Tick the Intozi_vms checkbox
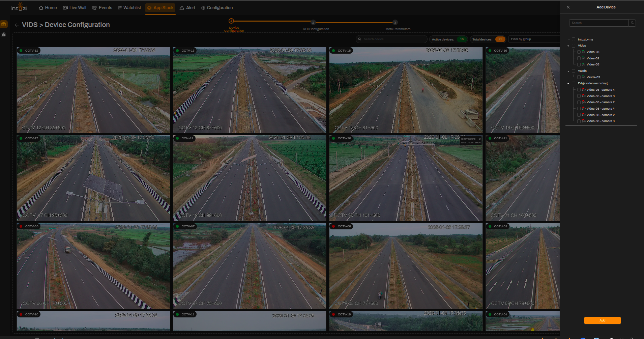Screen dimensions: 644x339 (574, 39)
